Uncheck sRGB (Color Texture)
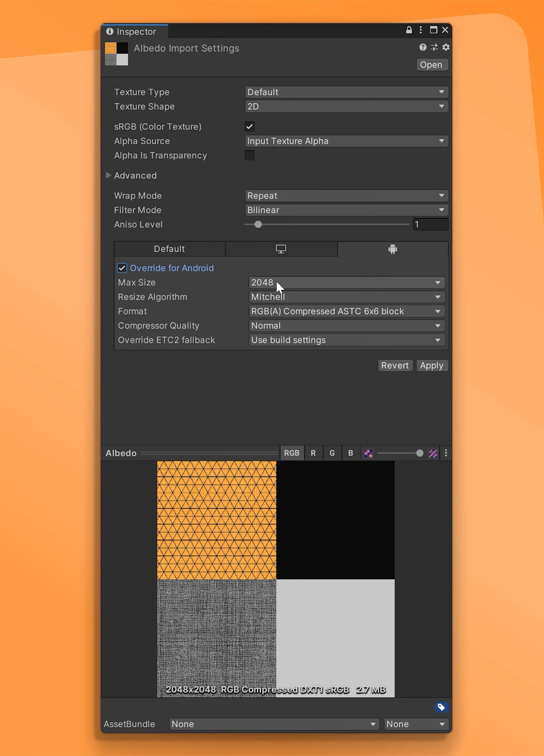The width and height of the screenshot is (544, 756). [x=250, y=126]
